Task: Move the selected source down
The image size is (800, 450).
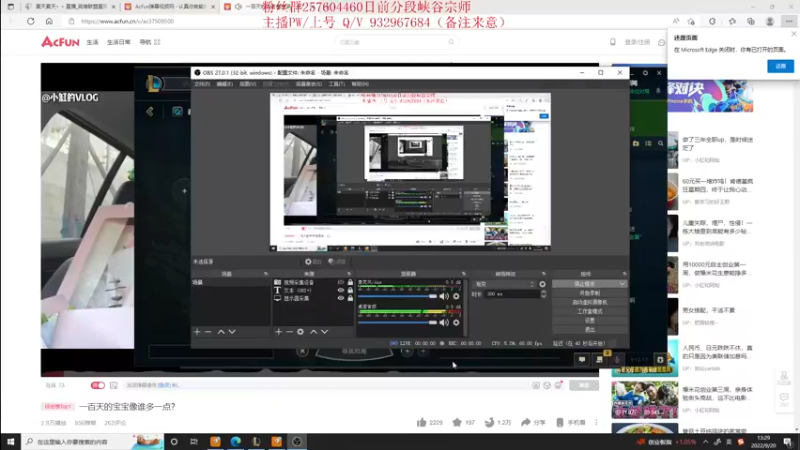Action: coord(324,332)
